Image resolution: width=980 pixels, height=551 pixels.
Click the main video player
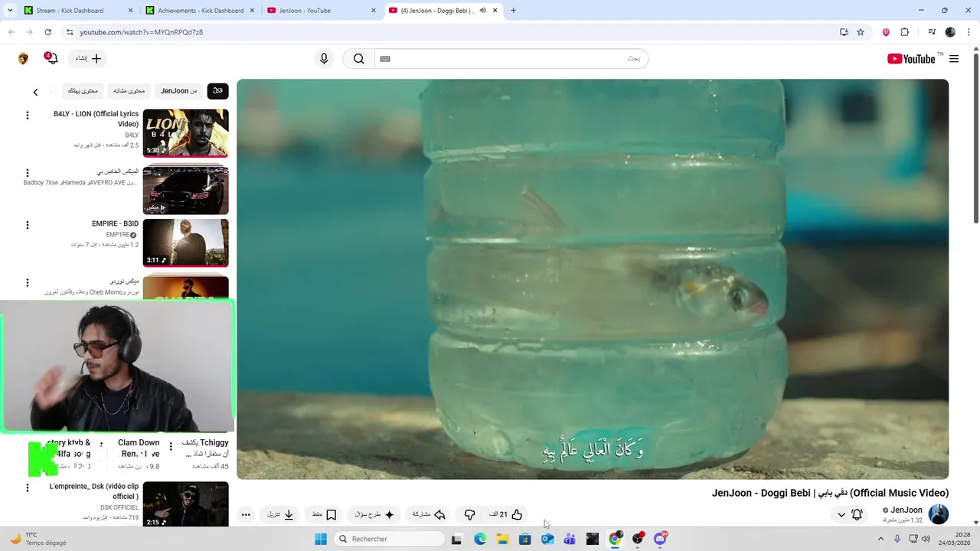[x=593, y=279]
